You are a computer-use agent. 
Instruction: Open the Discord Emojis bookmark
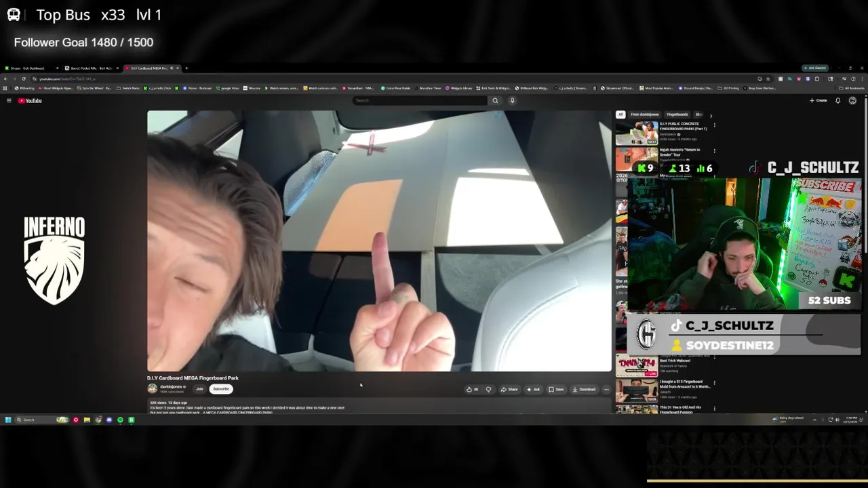click(x=696, y=88)
